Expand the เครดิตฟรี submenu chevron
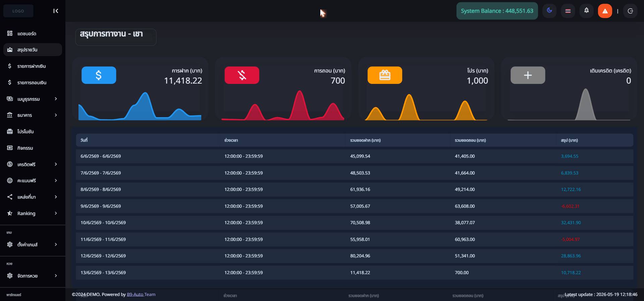The width and height of the screenshot is (644, 301). pos(56,164)
